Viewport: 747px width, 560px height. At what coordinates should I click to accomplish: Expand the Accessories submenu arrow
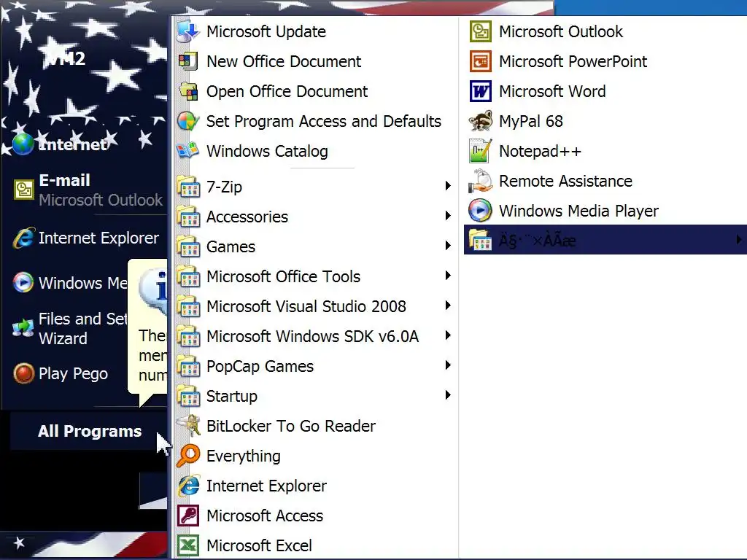[447, 216]
